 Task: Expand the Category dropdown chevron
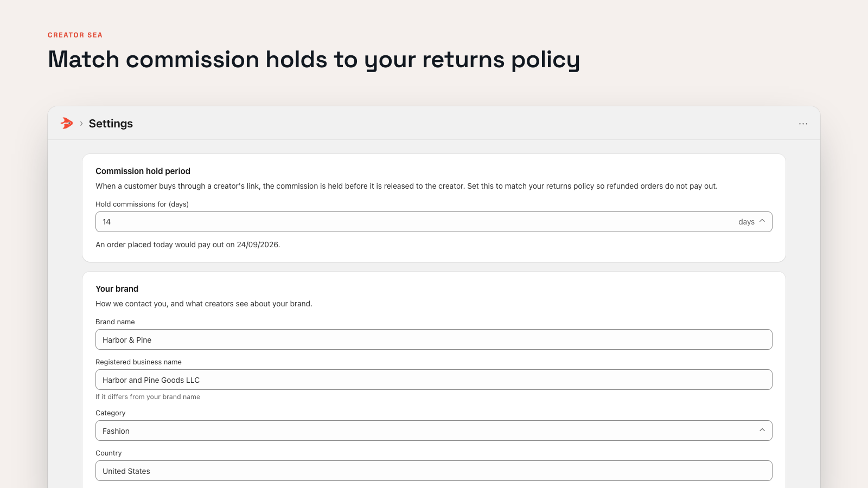tap(762, 431)
